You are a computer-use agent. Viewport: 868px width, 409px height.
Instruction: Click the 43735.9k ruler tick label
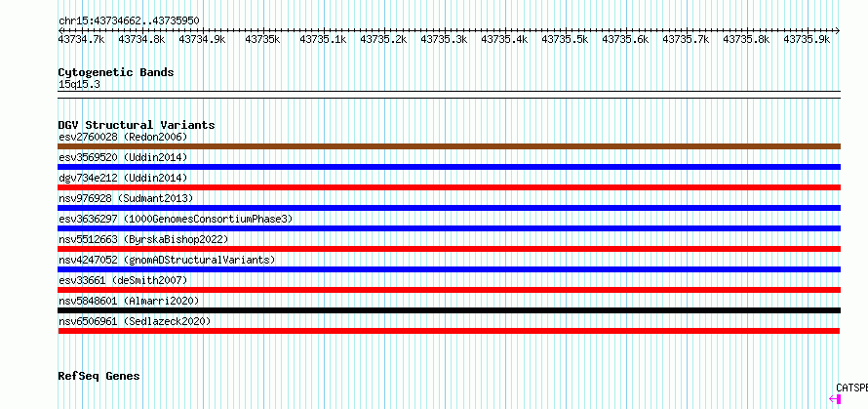tap(807, 39)
